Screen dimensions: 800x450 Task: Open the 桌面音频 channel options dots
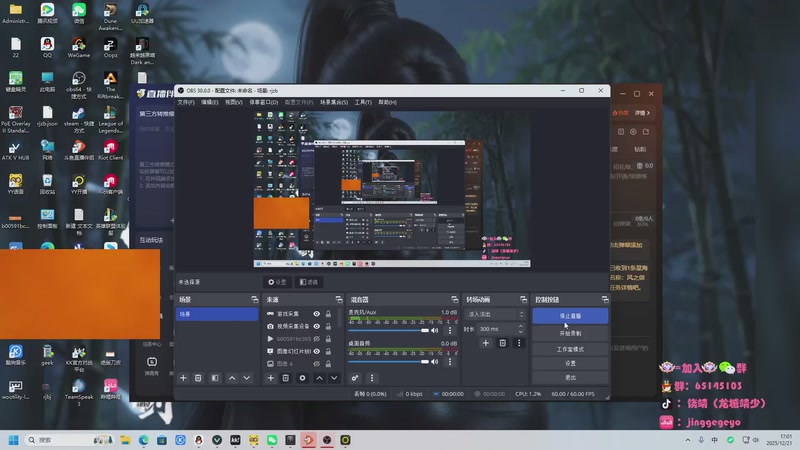pyautogui.click(x=449, y=362)
